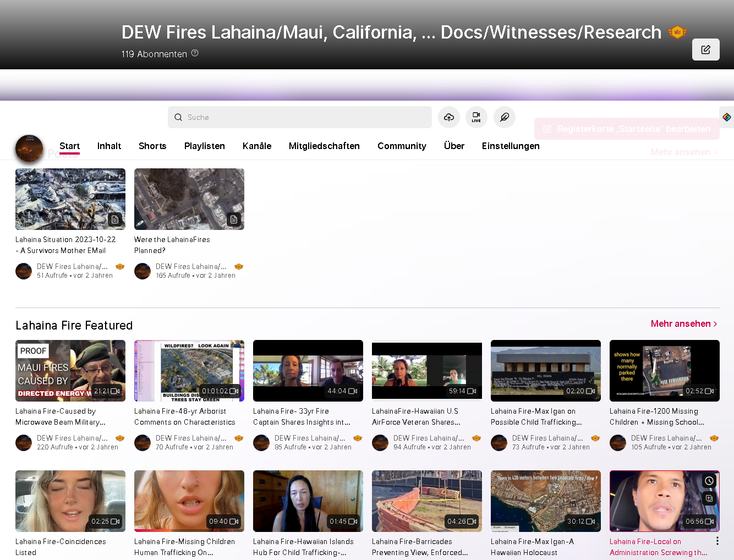
Task: Open title Lahaina Fire-Caused by Microwave Beam Military
Action: pos(61,416)
